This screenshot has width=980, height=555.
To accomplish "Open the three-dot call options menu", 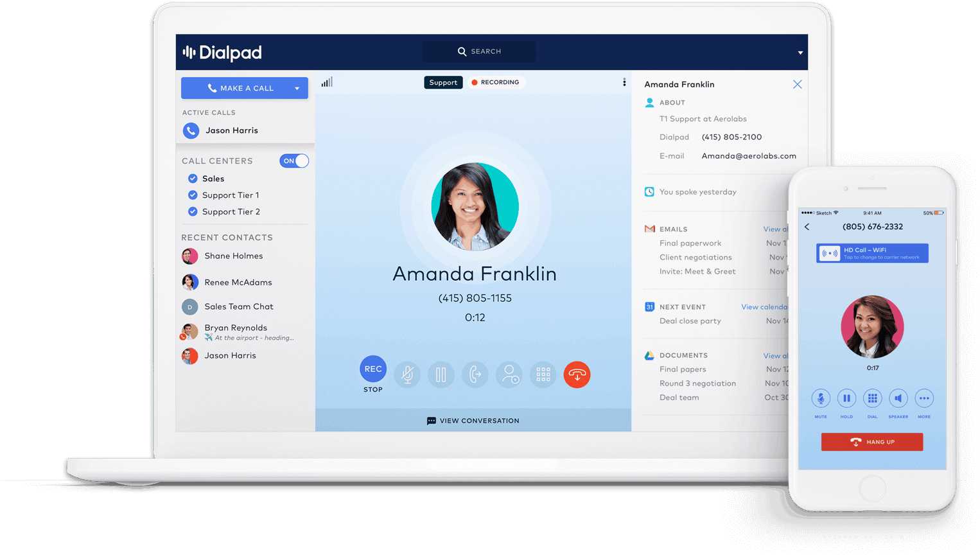I will [624, 82].
